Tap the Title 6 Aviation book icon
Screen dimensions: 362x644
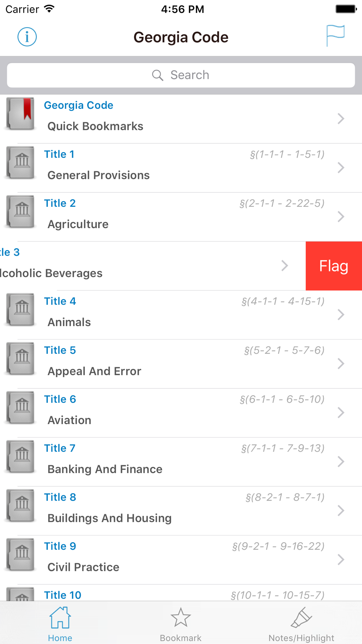tap(21, 407)
